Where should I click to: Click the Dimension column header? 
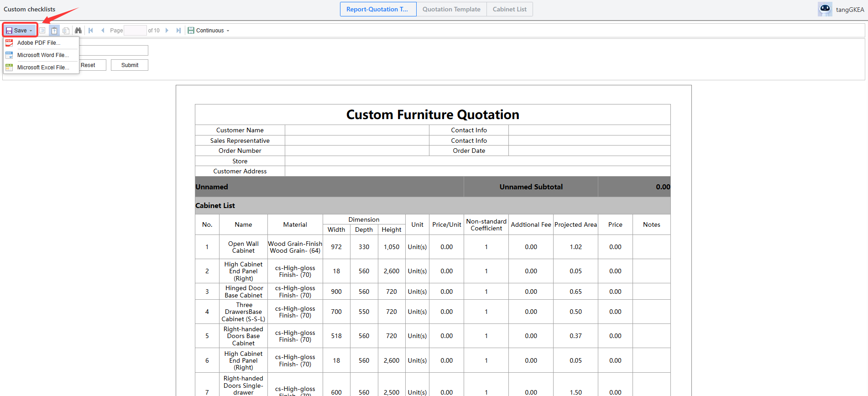364,219
